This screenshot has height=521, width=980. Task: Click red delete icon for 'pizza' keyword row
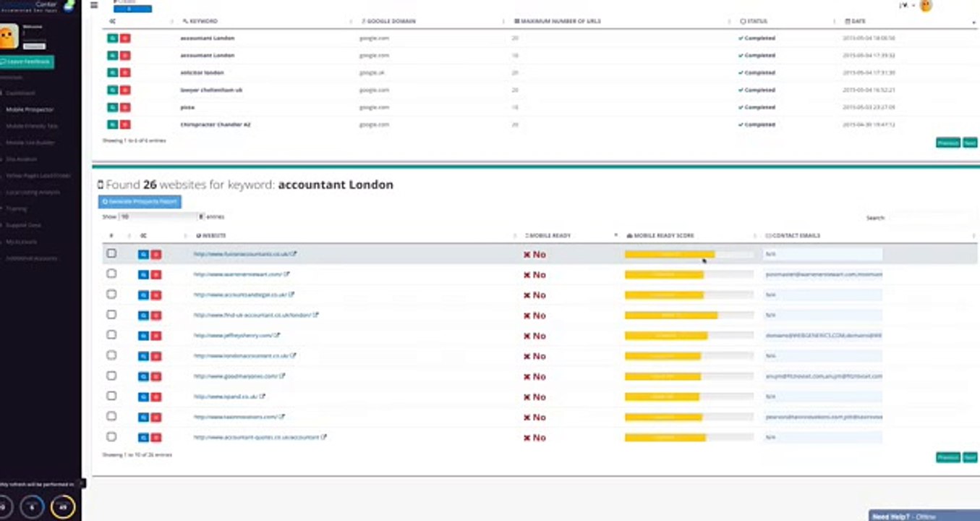coord(125,107)
